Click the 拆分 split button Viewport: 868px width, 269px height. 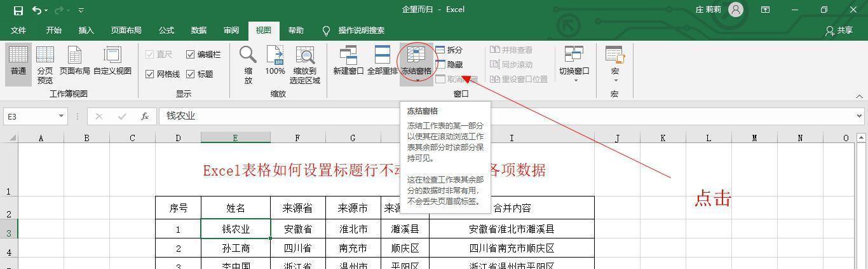(449, 50)
